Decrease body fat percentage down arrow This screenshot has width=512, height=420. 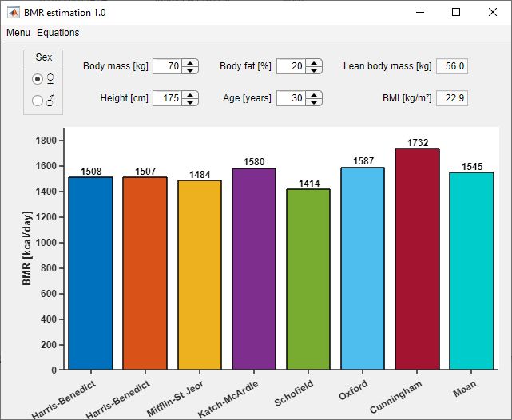click(315, 70)
